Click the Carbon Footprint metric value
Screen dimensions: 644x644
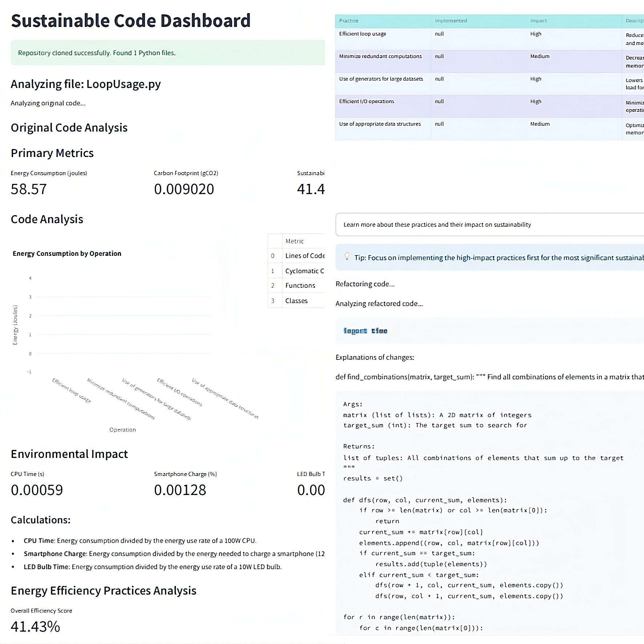(184, 189)
